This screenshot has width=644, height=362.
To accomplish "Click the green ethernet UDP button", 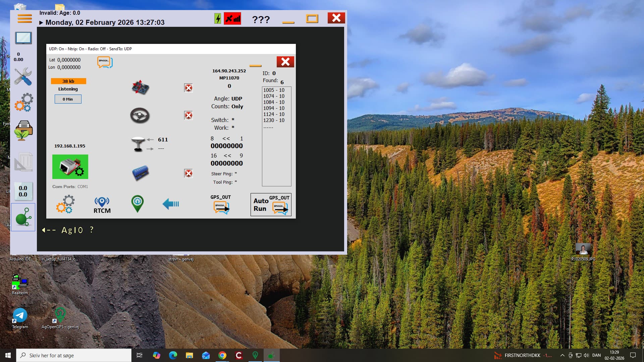I will coord(70,167).
